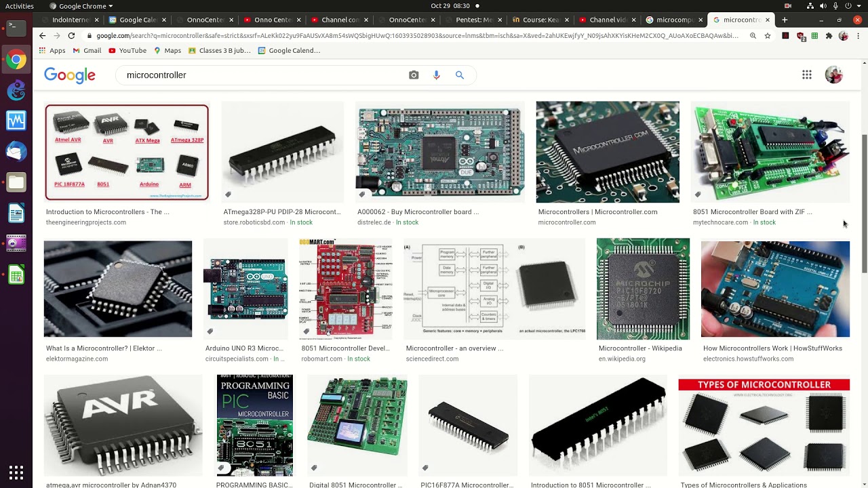Go forward in browser history
Viewport: 868px width, 488px height.
56,35
